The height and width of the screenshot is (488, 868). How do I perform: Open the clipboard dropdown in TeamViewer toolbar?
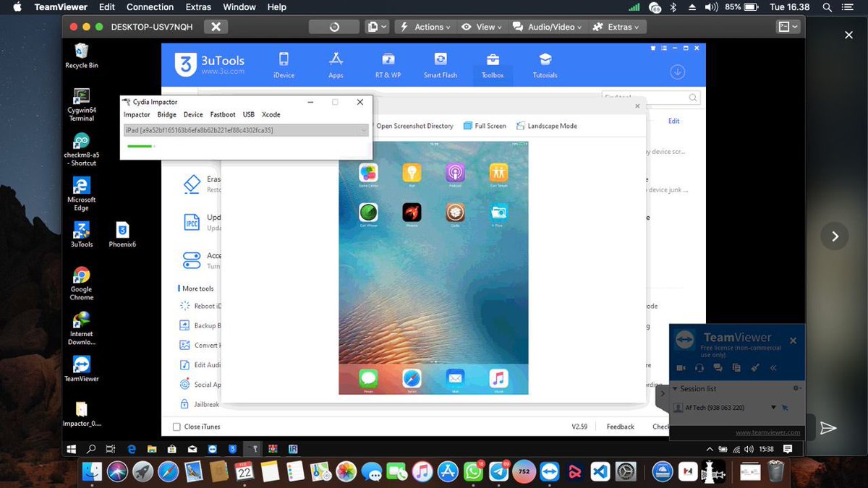click(376, 27)
